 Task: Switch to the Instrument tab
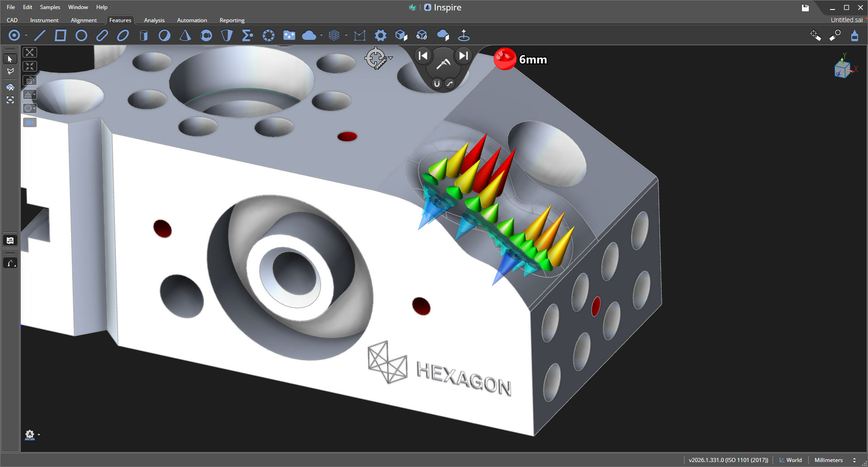click(x=44, y=20)
